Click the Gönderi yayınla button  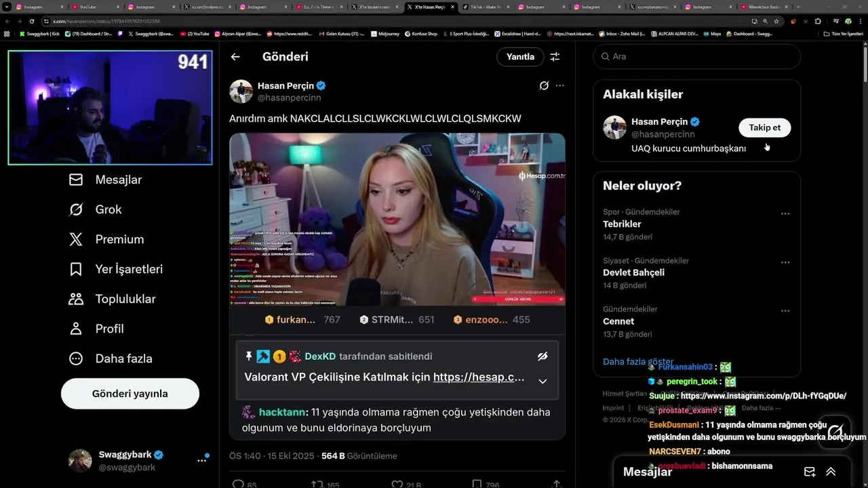click(130, 394)
